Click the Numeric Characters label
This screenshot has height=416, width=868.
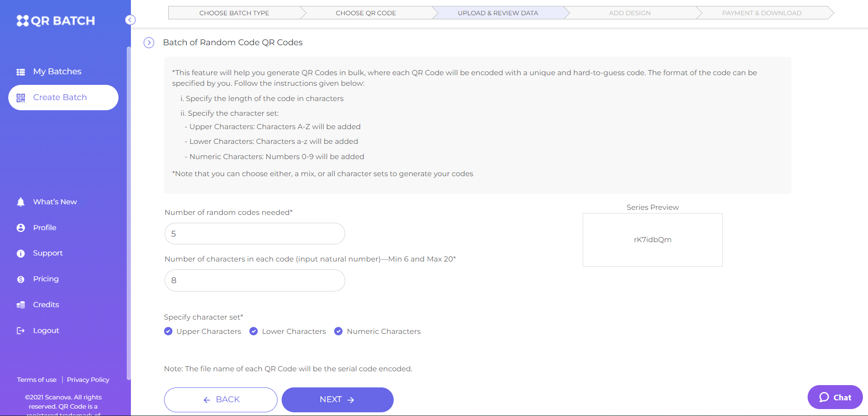point(384,332)
